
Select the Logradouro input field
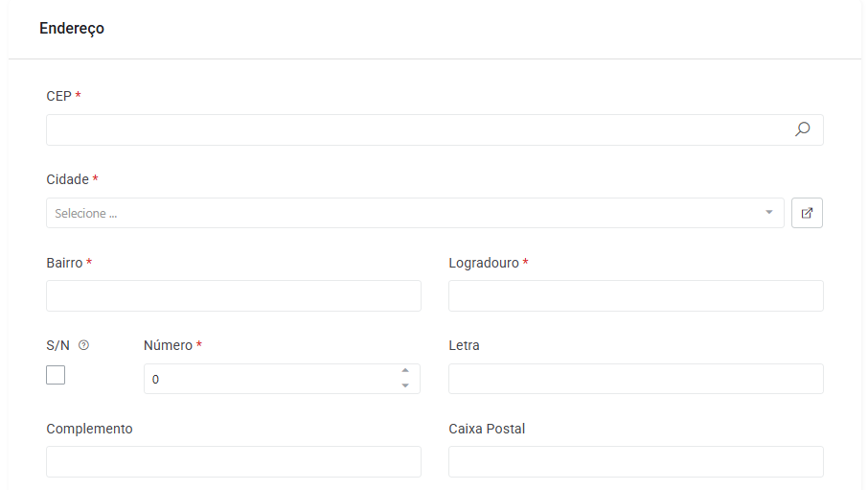[x=636, y=296]
